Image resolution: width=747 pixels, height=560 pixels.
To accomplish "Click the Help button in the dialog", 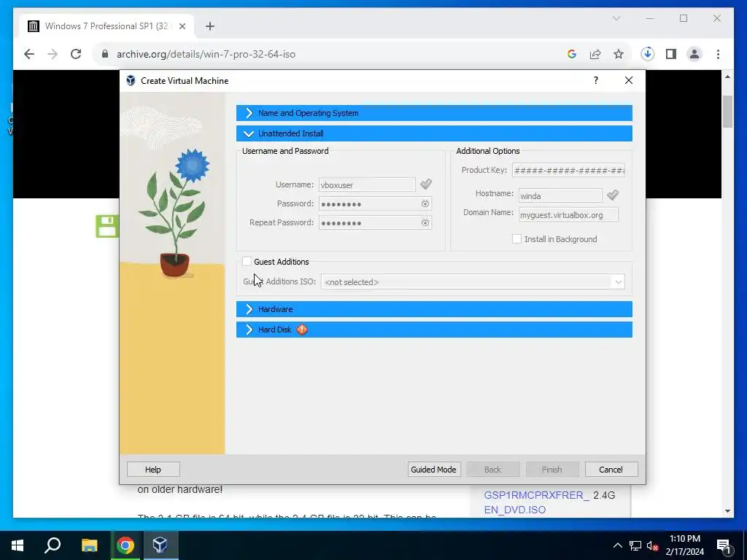I will point(153,470).
